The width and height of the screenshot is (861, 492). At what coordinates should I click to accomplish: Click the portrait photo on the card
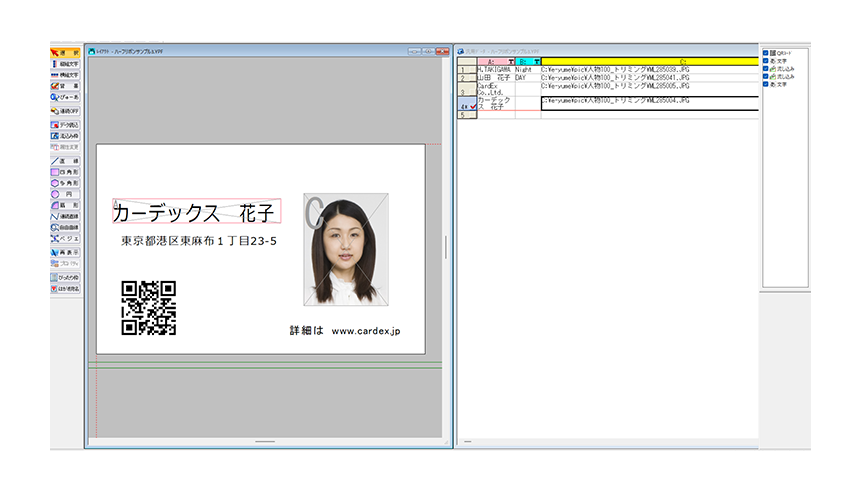345,249
